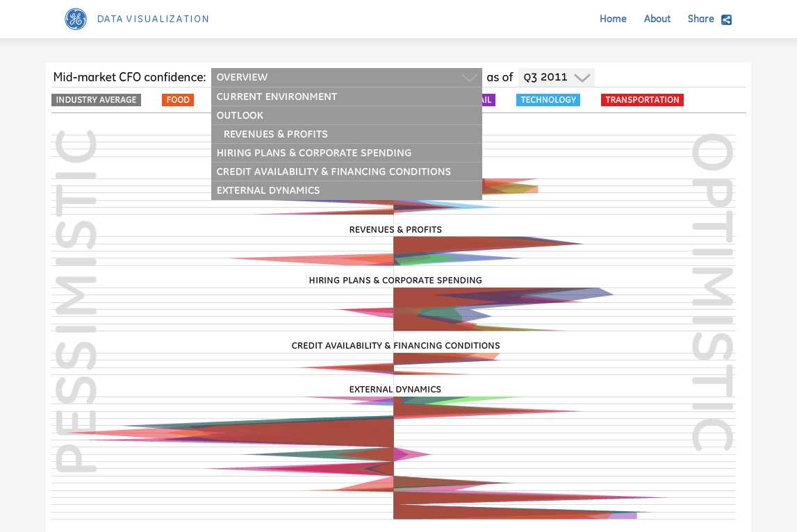Select OUTLOOK from the dropdown
797x532 pixels.
[x=347, y=115]
